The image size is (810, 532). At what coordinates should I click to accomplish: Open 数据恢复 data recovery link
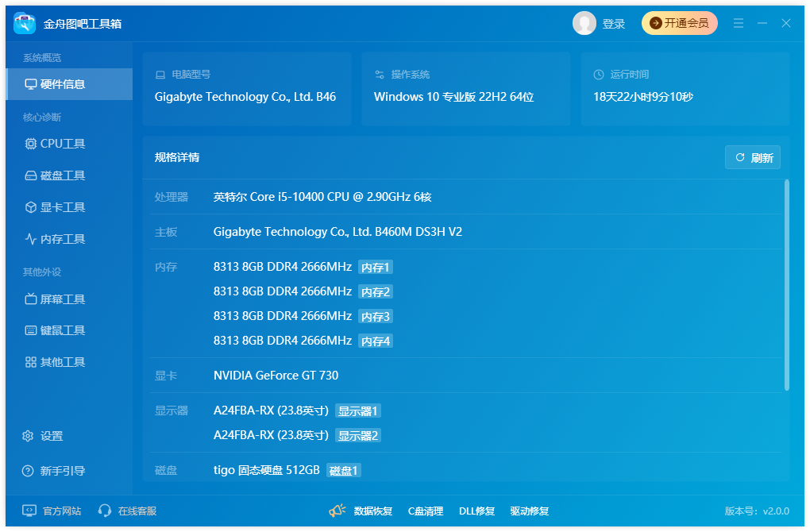[x=373, y=511]
